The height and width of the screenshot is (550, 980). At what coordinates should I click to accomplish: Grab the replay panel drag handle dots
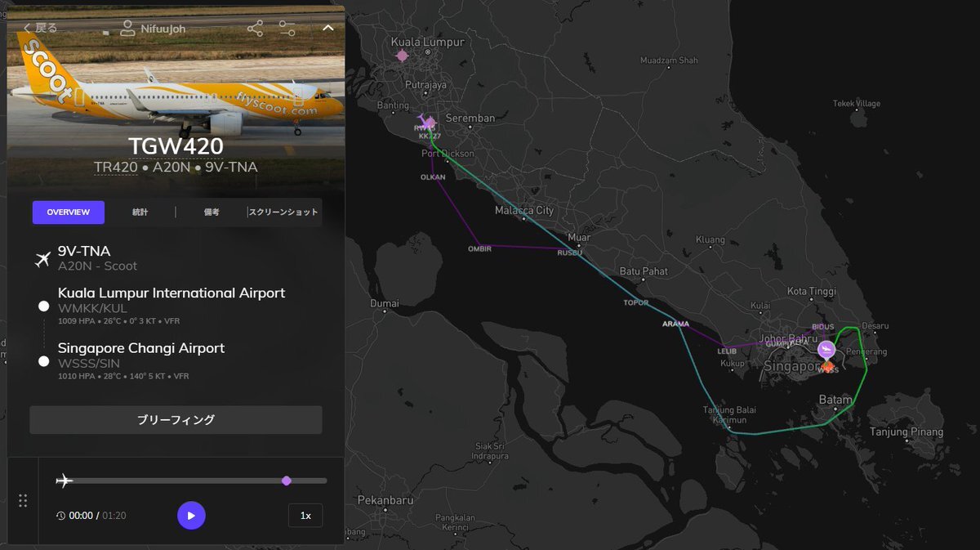23,500
